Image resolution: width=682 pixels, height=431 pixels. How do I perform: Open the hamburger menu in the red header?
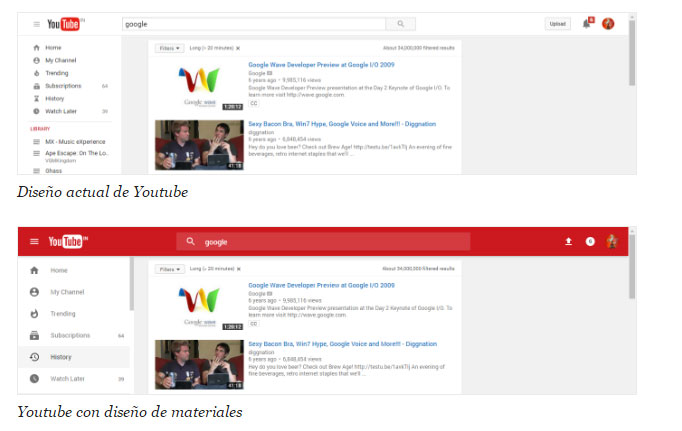[x=33, y=241]
